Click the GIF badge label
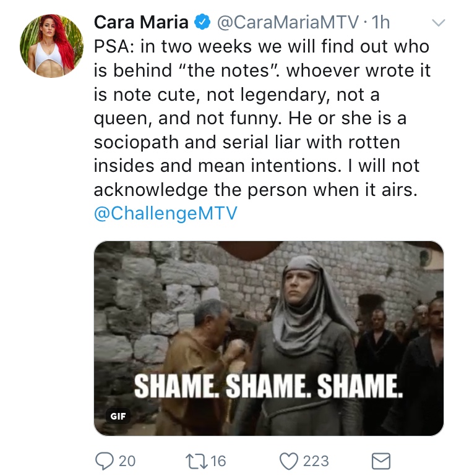This screenshot has height=476, width=464. (118, 416)
